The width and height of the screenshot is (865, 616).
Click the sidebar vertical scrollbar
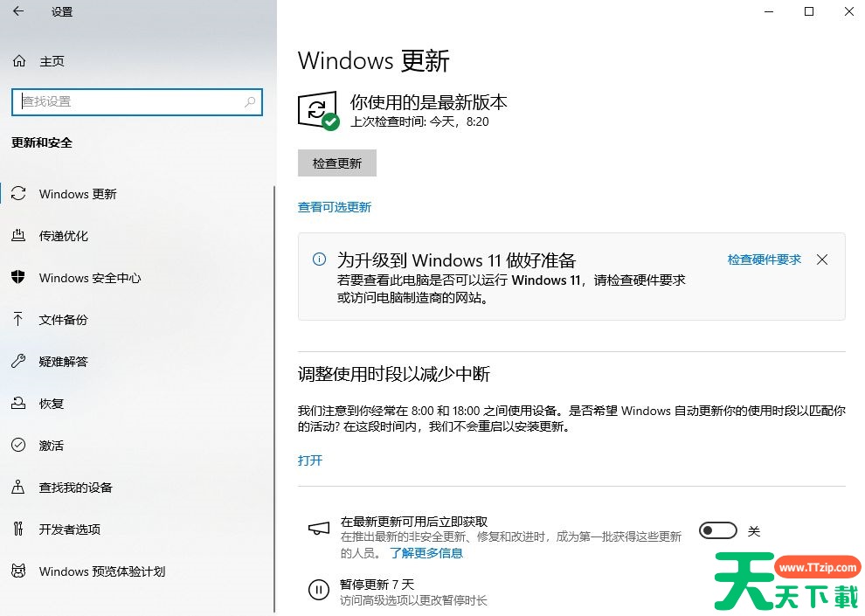(274, 400)
